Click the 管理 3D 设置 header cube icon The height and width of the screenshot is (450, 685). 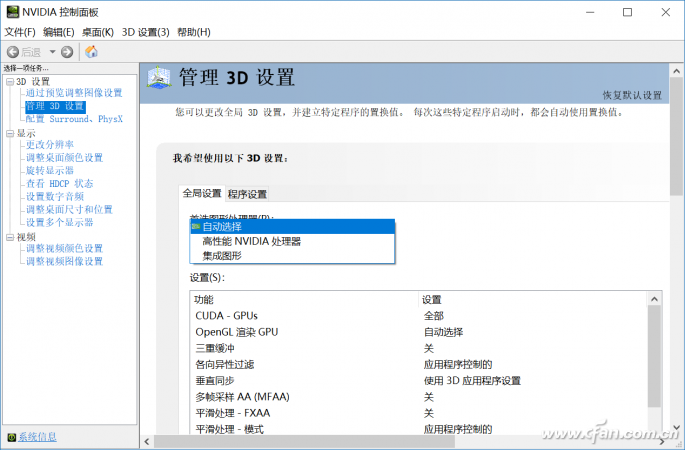(159, 77)
